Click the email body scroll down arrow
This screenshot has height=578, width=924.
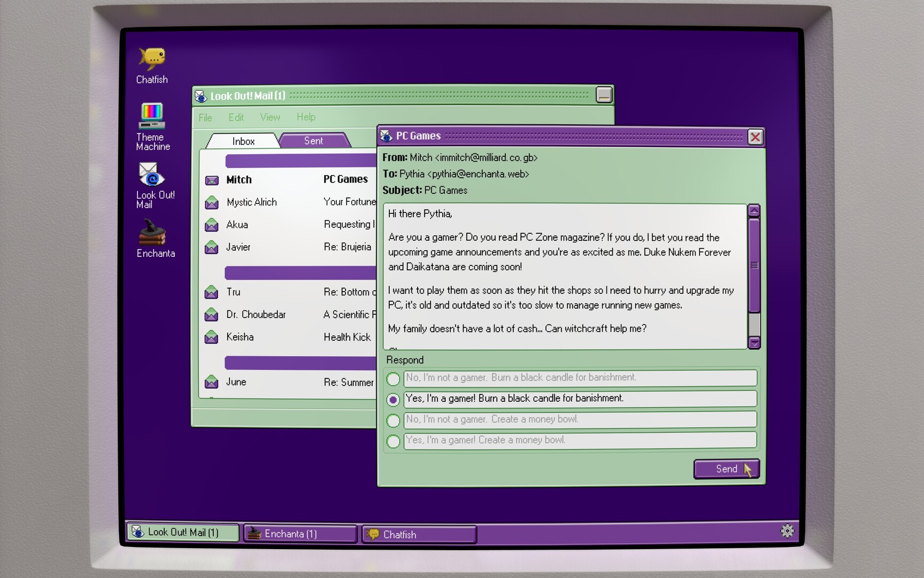click(x=754, y=343)
